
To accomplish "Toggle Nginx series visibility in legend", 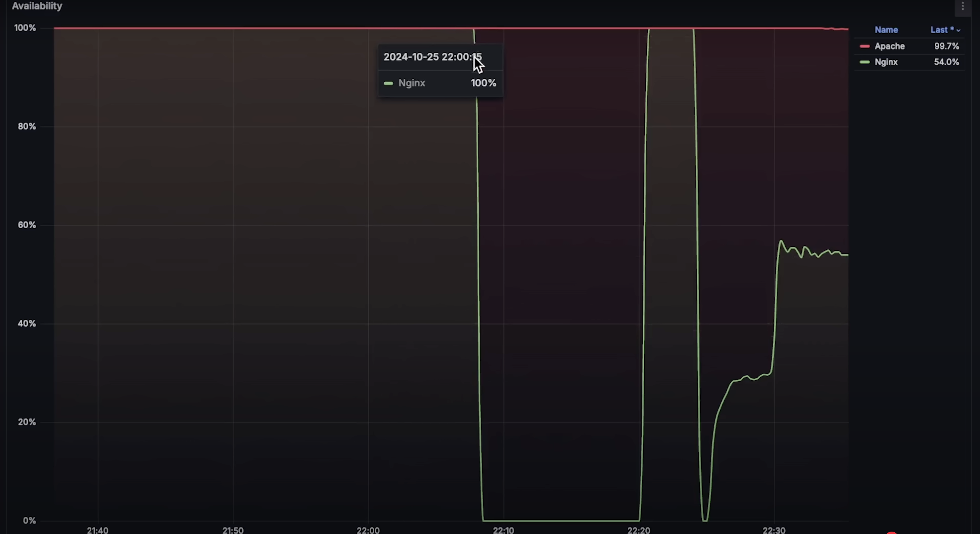I will 886,62.
